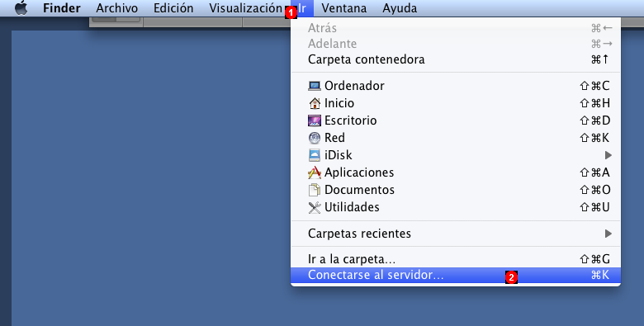
Task: Open the Edición menu
Action: (173, 7)
